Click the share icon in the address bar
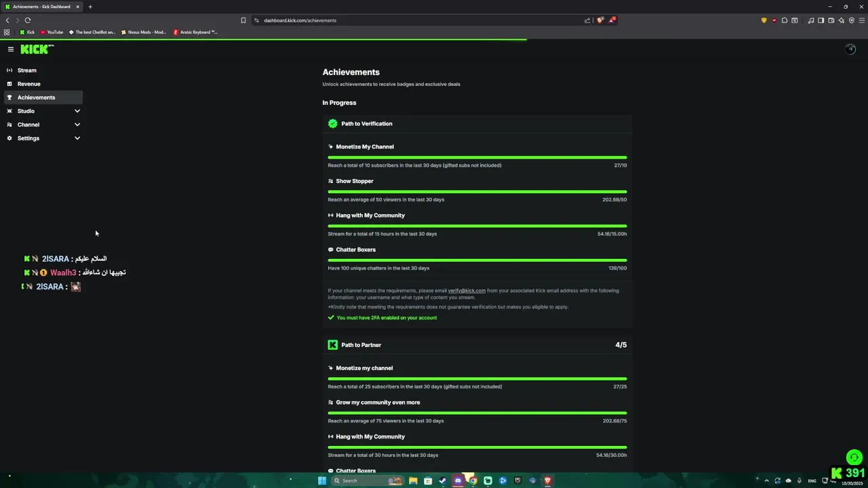Viewport: 868px width, 488px height. (587, 20)
